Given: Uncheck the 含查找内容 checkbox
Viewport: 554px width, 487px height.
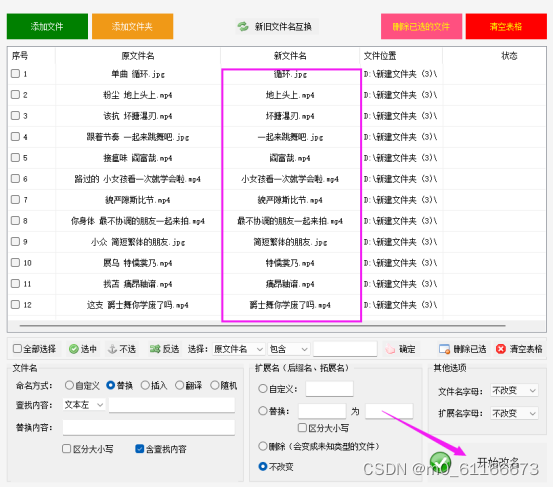Looking at the screenshot, I should point(140,449).
